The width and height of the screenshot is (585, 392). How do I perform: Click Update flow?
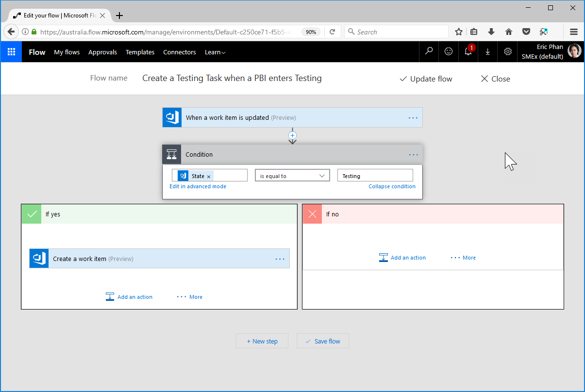pos(426,79)
